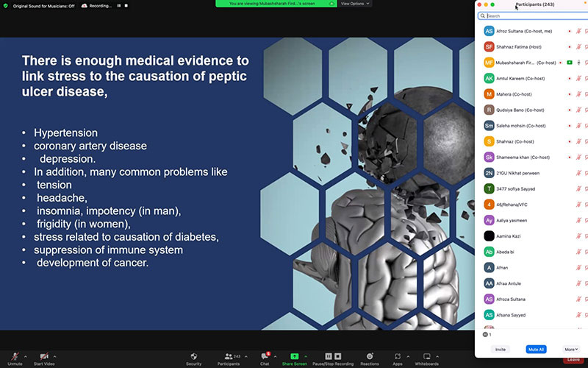Click the Security shield icon

(193, 356)
